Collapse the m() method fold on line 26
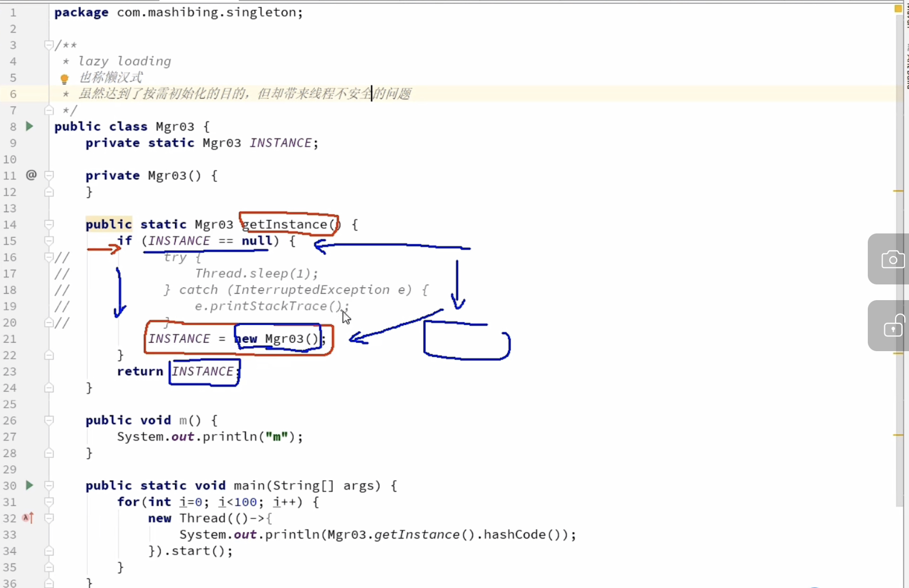Screen dimensions: 909x588 (x=49, y=420)
